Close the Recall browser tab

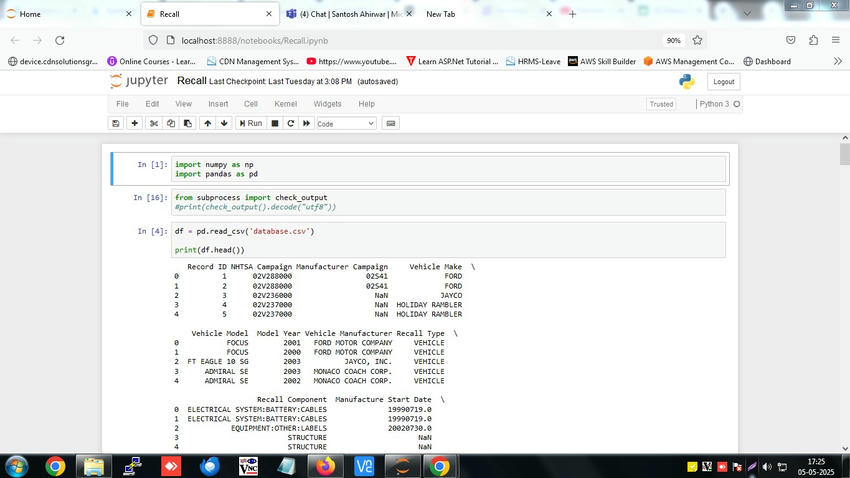click(x=268, y=14)
